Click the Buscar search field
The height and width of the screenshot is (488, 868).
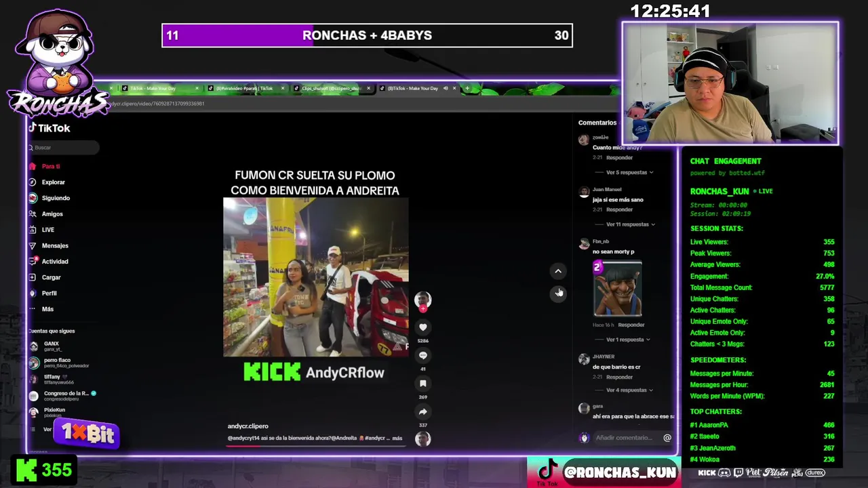(64, 147)
